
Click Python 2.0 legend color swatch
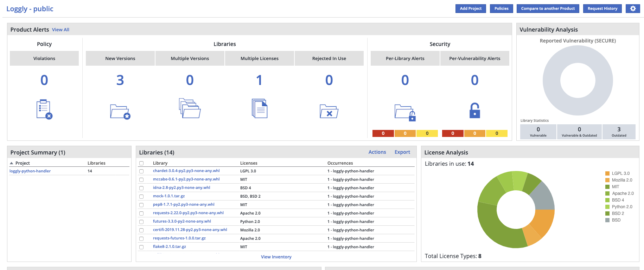click(607, 207)
